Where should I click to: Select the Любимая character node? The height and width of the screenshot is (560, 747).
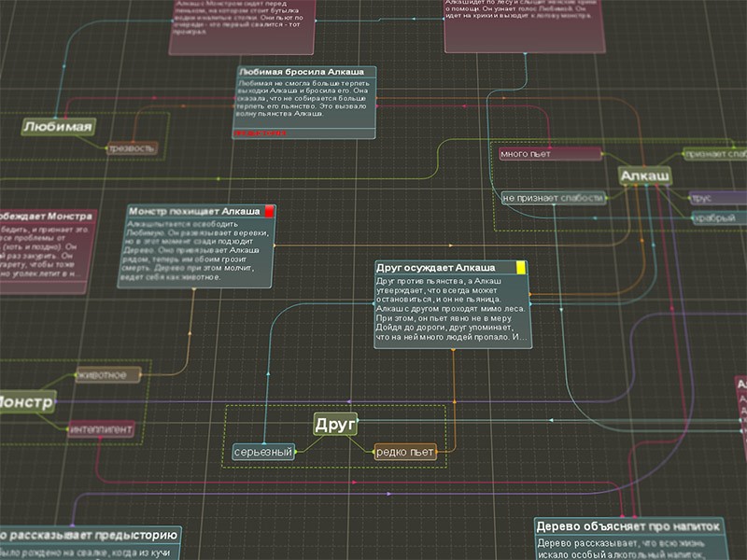[58, 127]
